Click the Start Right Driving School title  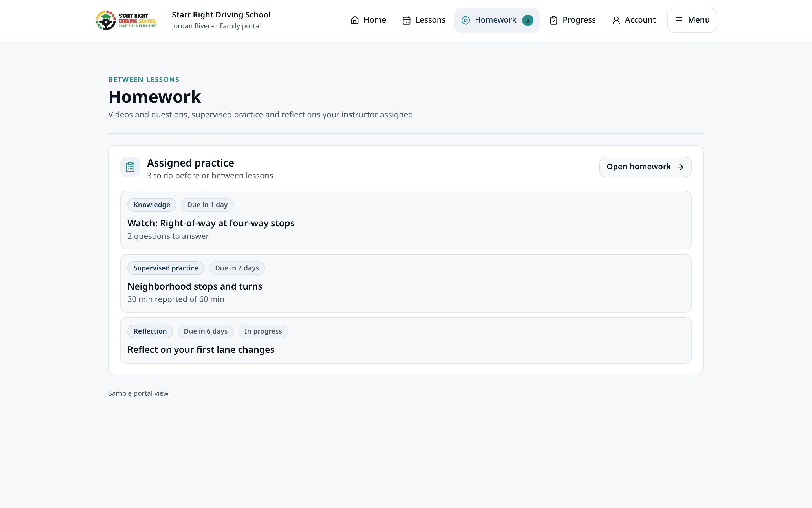(221, 15)
